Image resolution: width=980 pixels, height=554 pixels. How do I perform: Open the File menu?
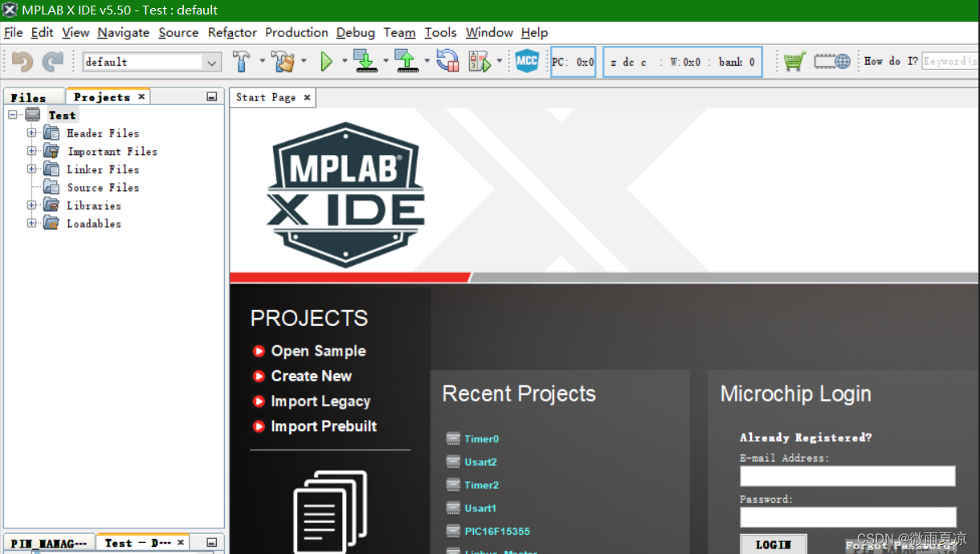tap(14, 32)
